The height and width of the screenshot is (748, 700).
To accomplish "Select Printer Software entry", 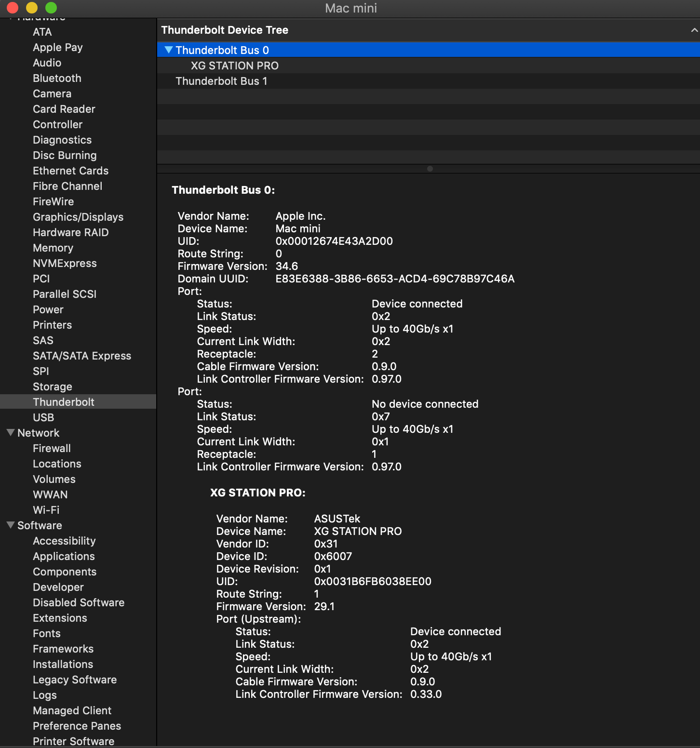I will pyautogui.click(x=73, y=741).
